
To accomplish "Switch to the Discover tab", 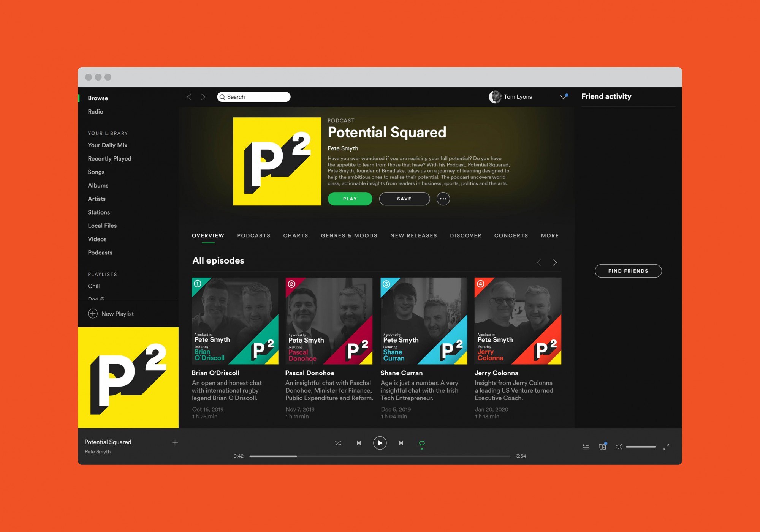I will [x=465, y=236].
